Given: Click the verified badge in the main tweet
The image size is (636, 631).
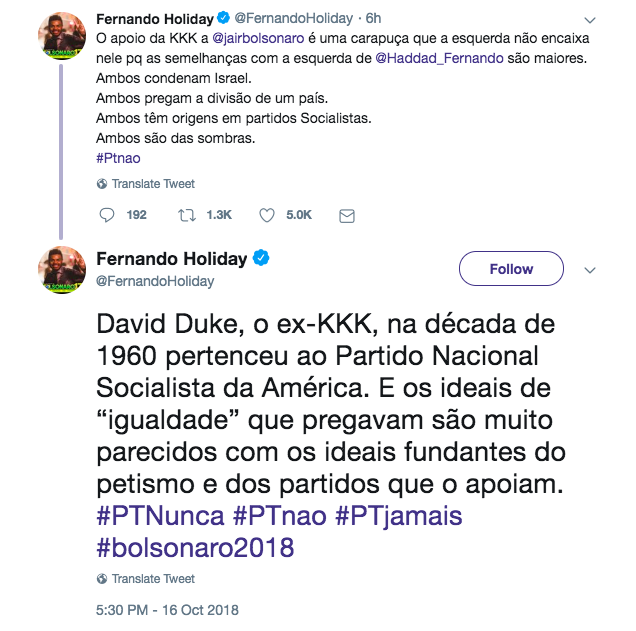Looking at the screenshot, I should (261, 259).
